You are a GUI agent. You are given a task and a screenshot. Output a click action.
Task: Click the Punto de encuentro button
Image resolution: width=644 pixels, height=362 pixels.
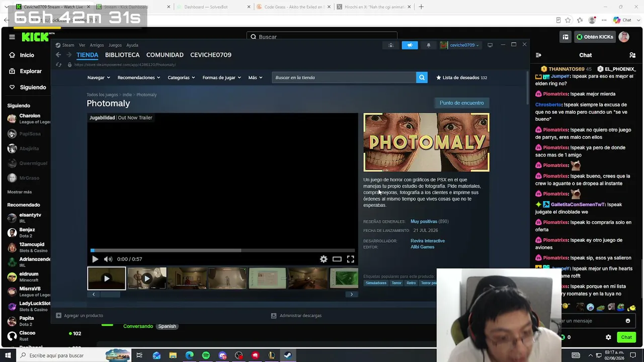(x=462, y=103)
